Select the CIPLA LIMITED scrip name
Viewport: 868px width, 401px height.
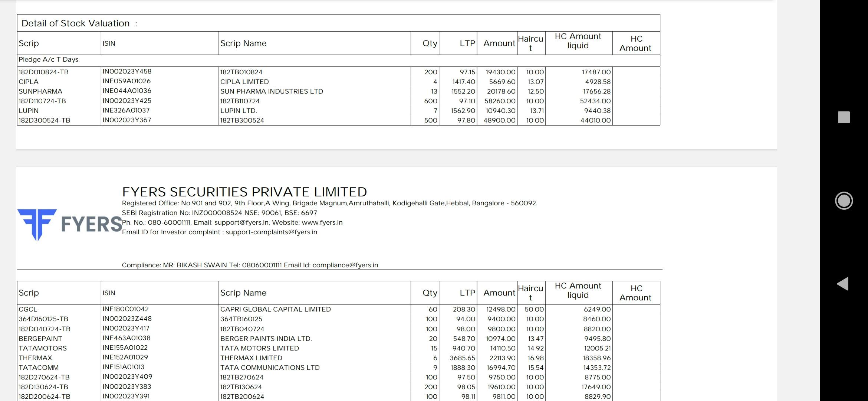tap(244, 82)
